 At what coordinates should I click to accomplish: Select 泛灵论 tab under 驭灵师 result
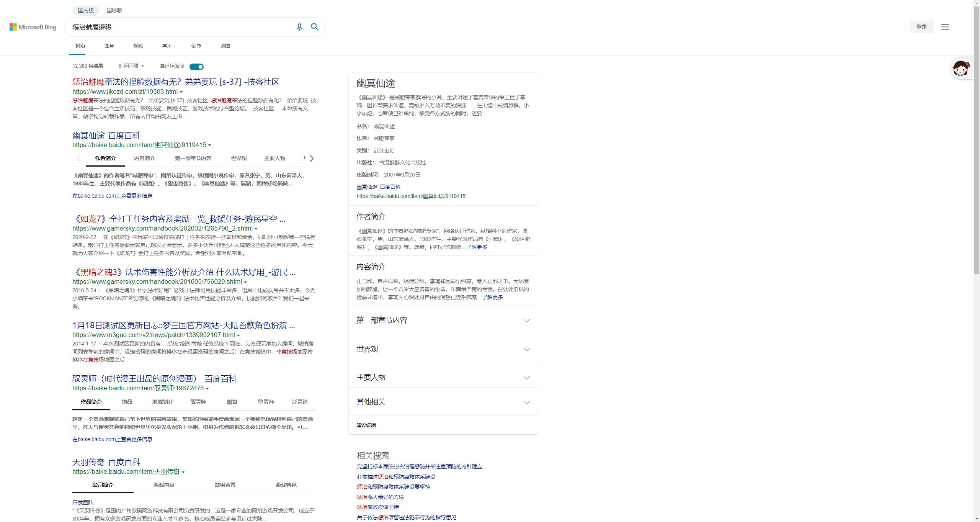tap(300, 402)
